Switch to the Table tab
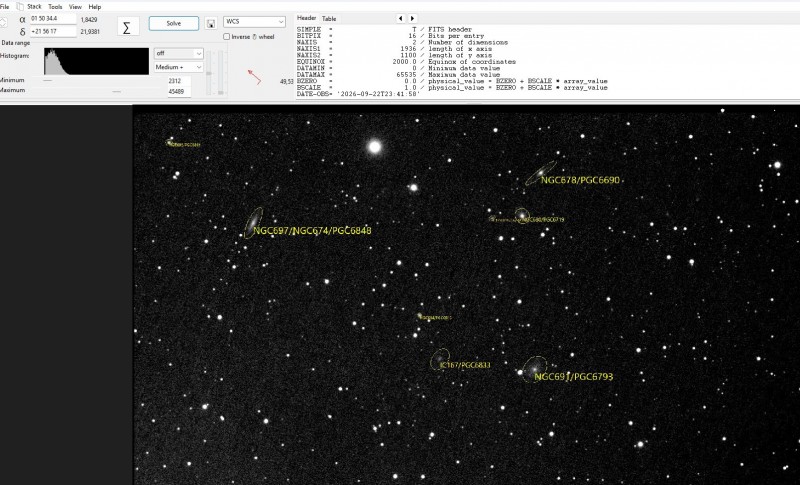 pos(329,18)
